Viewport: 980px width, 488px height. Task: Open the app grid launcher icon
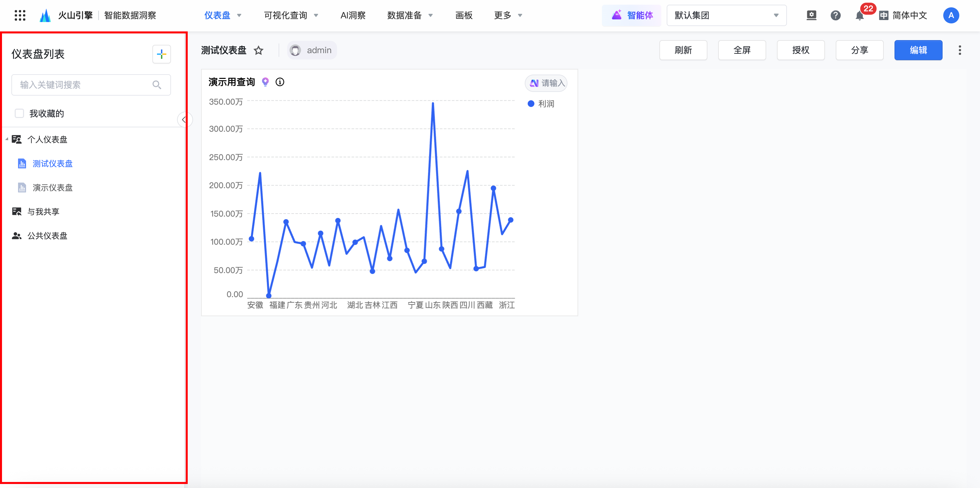[x=20, y=15]
